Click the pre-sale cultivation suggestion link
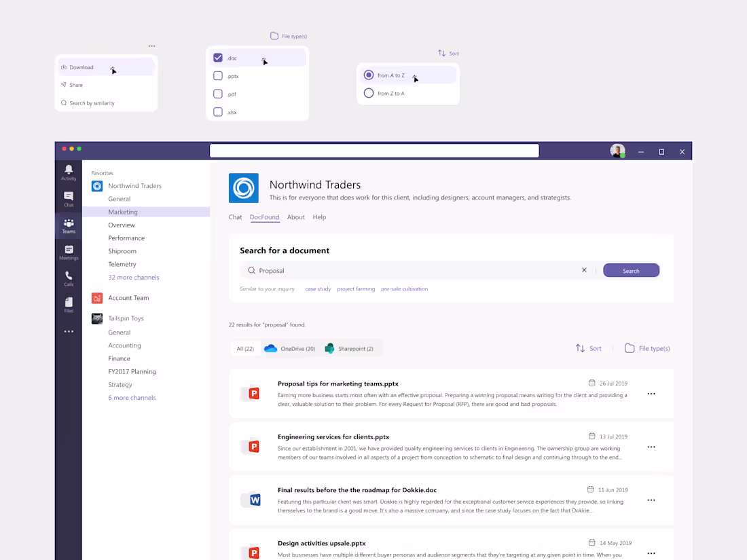Viewport: 747px width, 560px height. [x=404, y=289]
